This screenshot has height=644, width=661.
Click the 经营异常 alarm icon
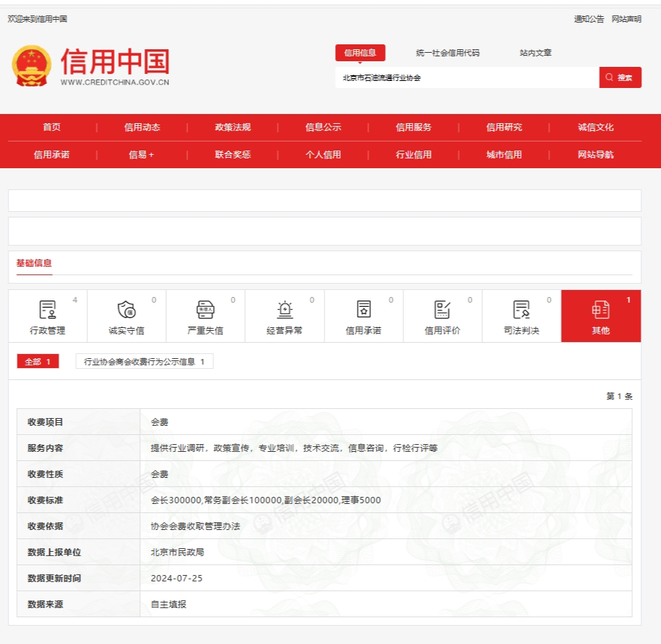pyautogui.click(x=284, y=310)
